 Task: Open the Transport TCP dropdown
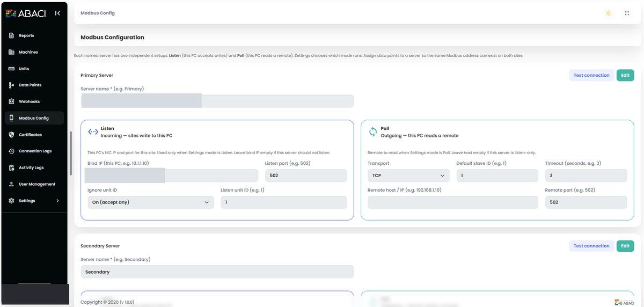[x=409, y=176]
